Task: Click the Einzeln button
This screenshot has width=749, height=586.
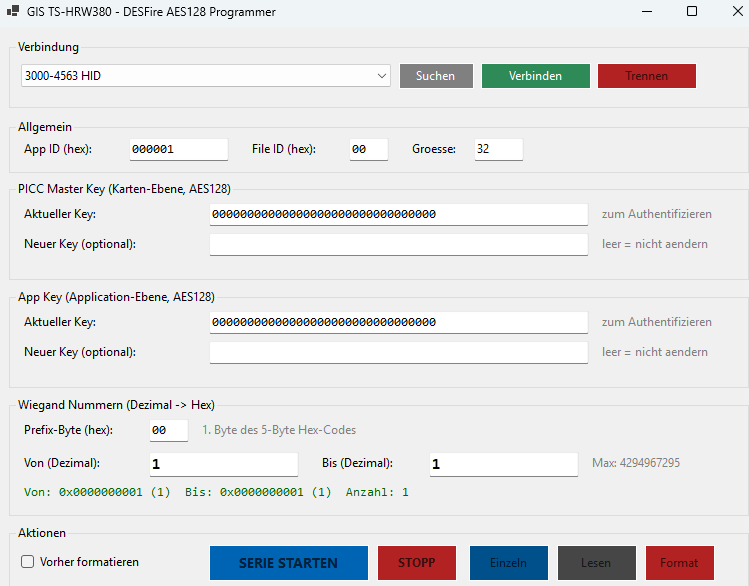Action: click(508, 563)
